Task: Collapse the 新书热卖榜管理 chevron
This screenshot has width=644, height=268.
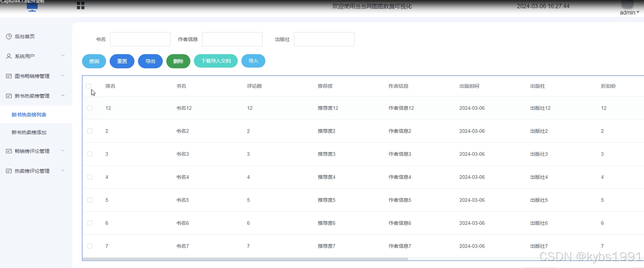Action: coord(63,96)
